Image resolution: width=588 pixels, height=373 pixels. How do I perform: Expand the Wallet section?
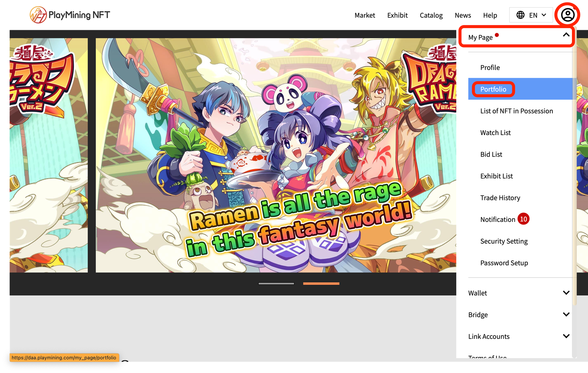[566, 293]
